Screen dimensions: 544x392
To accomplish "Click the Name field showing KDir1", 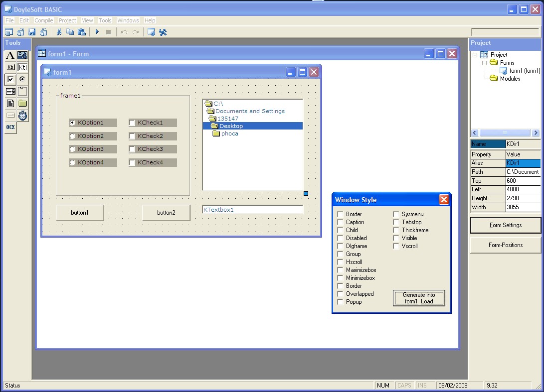I will coord(523,144).
